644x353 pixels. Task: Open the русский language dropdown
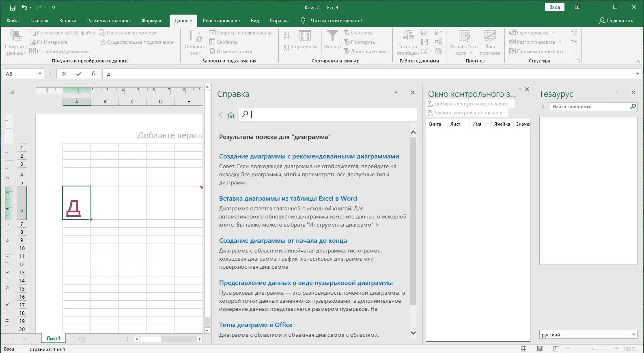(633, 335)
